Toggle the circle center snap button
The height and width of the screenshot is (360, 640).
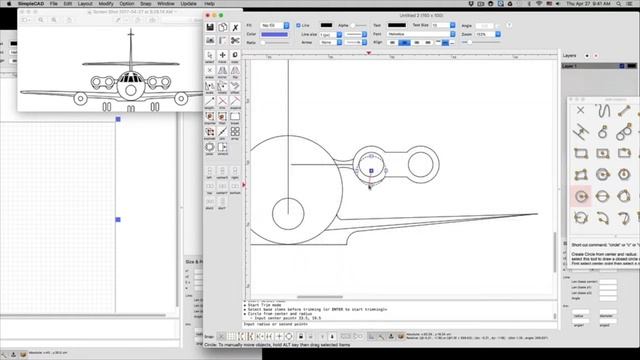click(289, 336)
